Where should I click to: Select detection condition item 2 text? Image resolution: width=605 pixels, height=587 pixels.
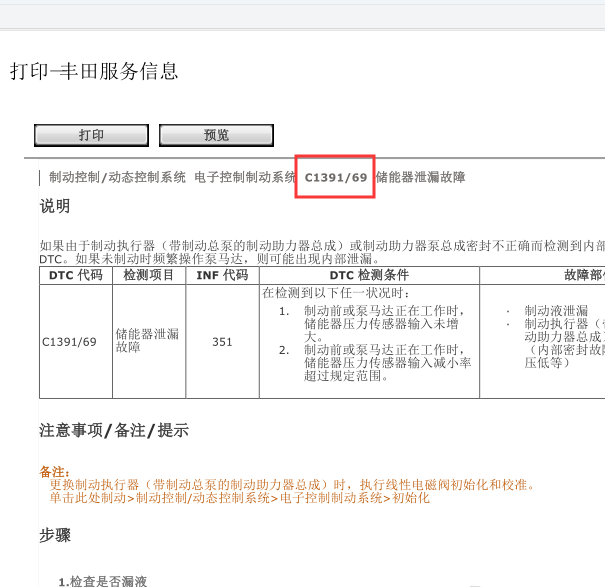click(387, 363)
